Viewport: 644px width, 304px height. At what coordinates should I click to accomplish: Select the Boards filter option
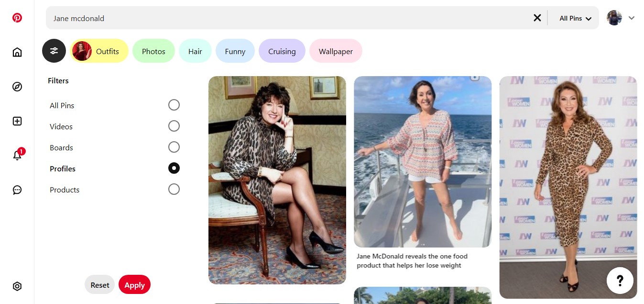(x=174, y=147)
